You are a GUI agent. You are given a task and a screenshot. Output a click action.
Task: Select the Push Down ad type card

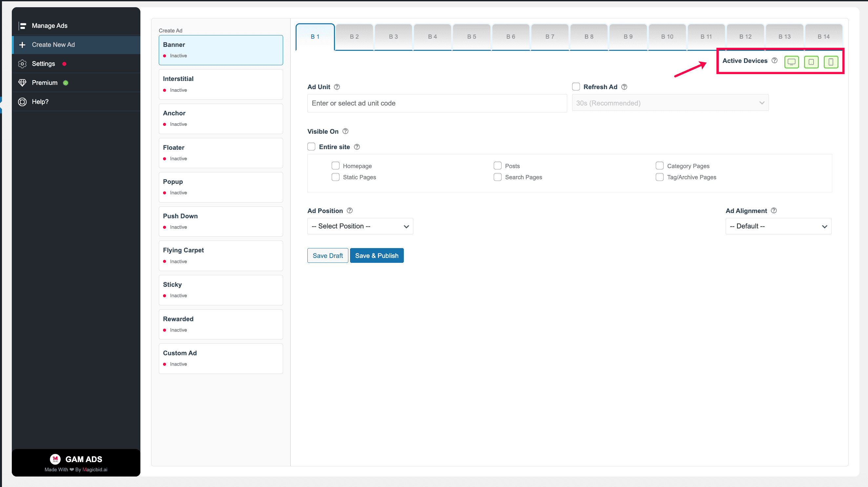221,222
